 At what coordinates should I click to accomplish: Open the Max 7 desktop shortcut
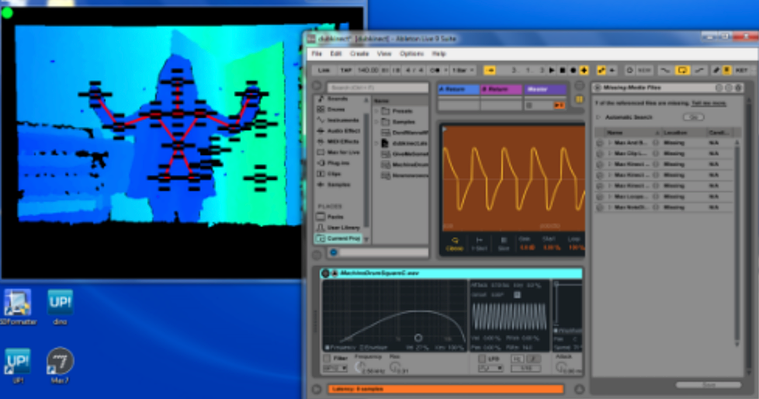[60, 366]
